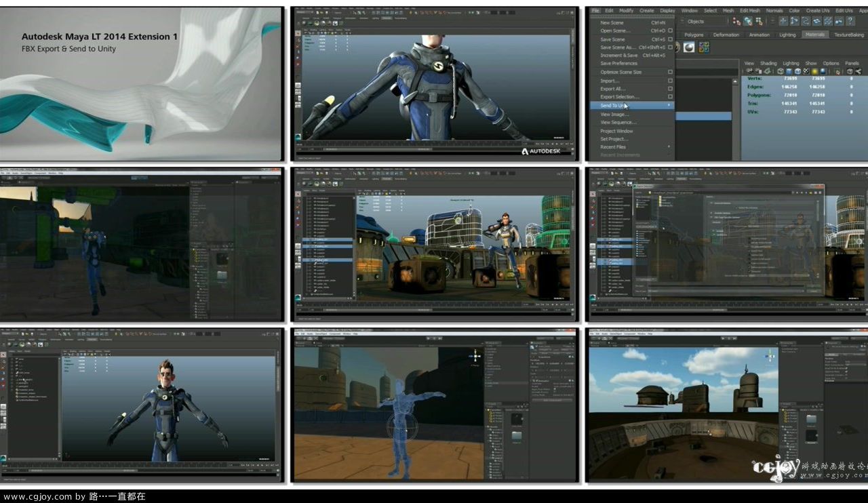Screen dimensions: 868x503
Task: Click www.cgjoy.com link at bottom left
Action: point(38,497)
